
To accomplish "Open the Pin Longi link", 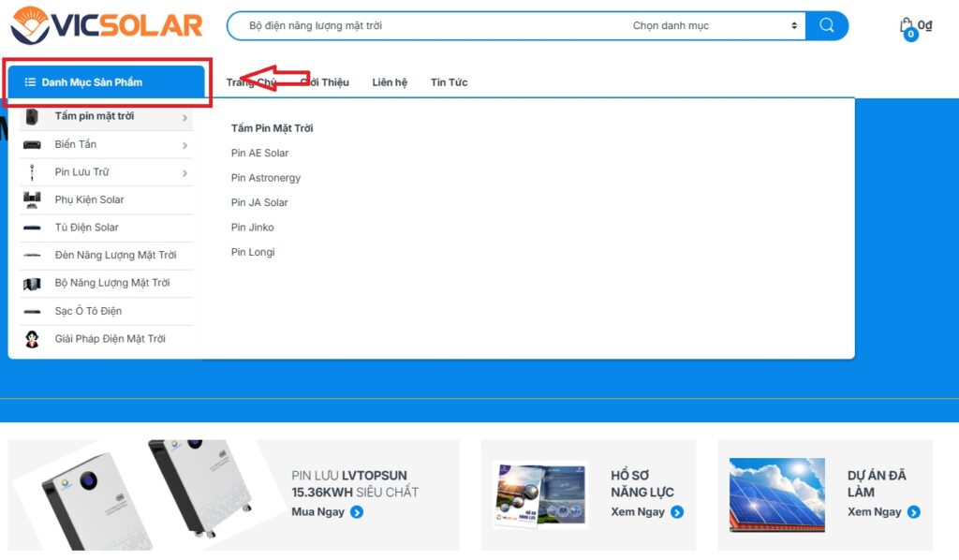I will (x=253, y=253).
